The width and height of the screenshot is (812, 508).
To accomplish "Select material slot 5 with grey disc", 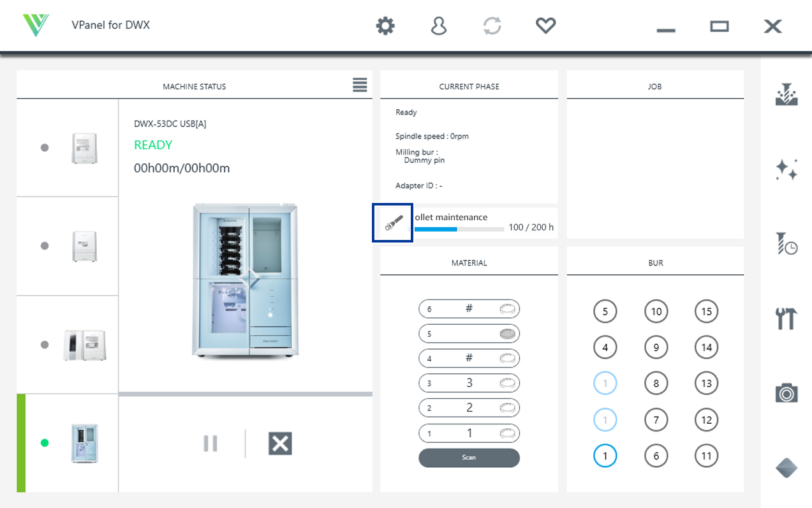I will click(469, 333).
